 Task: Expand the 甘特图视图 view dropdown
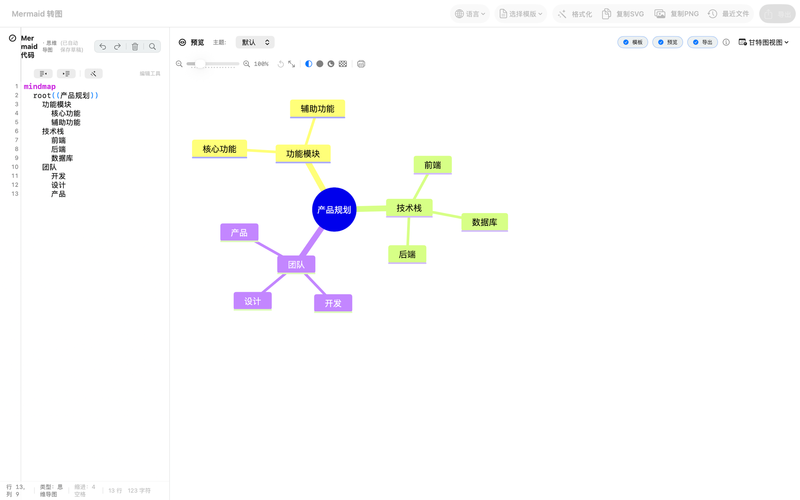click(764, 42)
